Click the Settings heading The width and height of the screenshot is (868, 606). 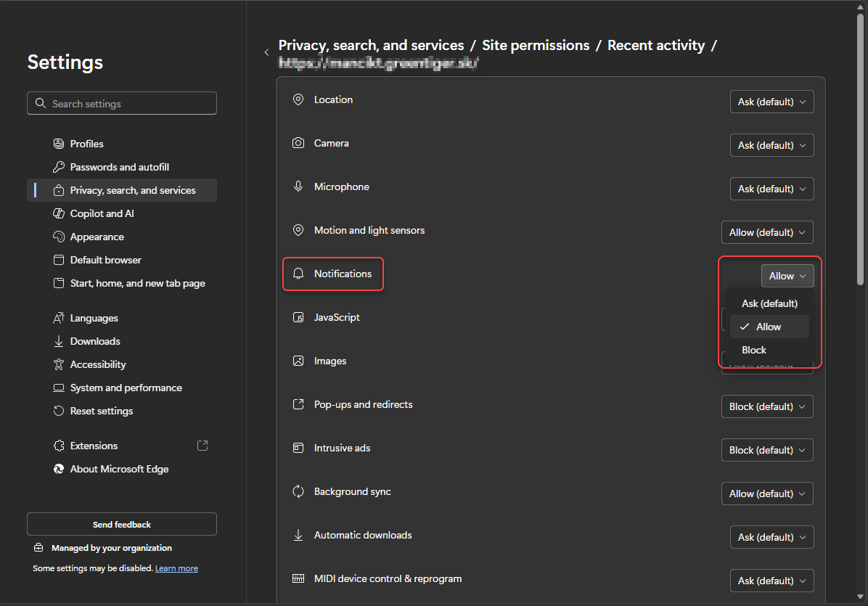pos(65,62)
